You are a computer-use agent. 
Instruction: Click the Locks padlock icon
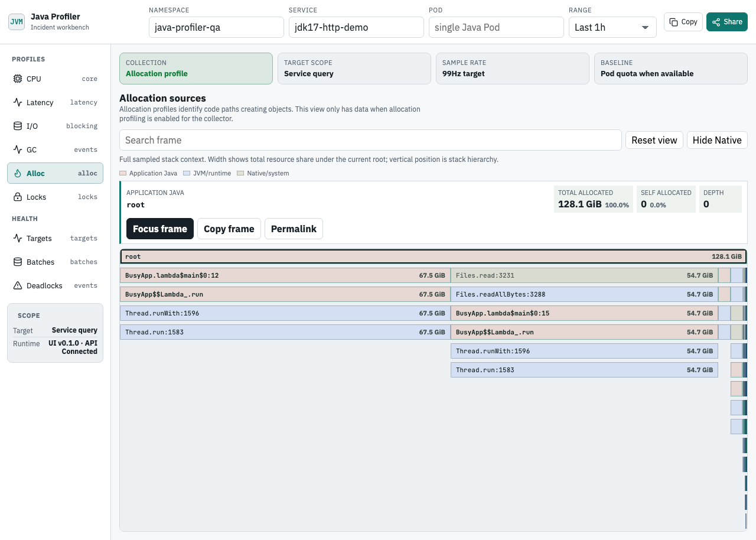18,197
